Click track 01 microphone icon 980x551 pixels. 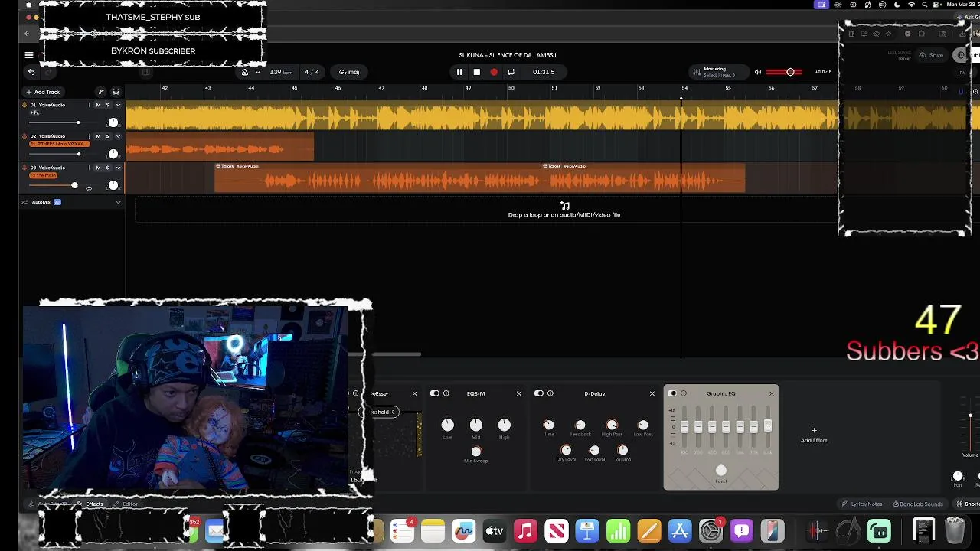pos(24,105)
